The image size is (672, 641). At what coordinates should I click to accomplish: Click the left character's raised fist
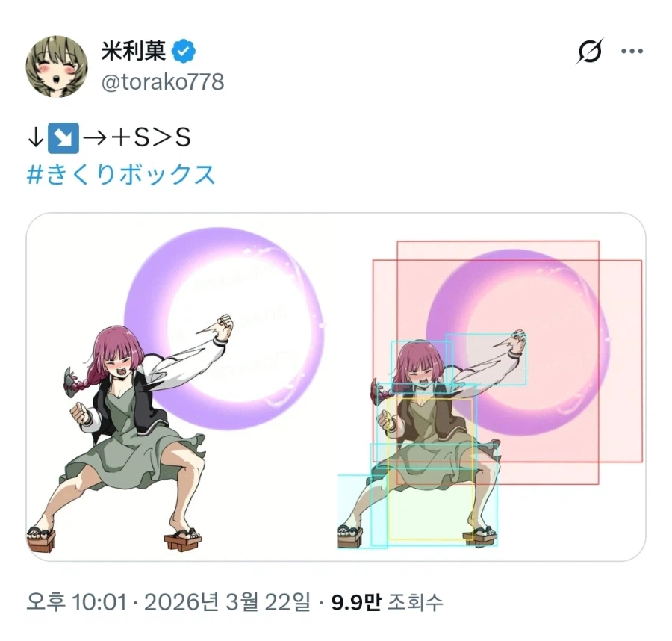pos(224,326)
